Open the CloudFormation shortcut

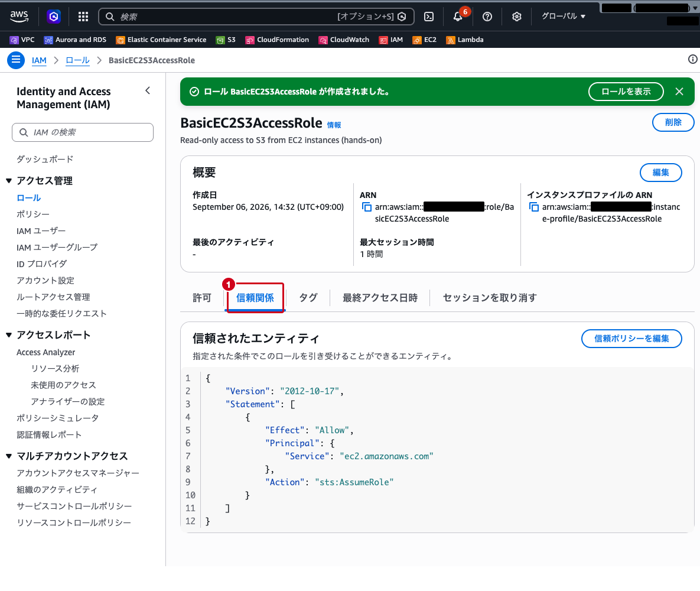[x=277, y=40]
